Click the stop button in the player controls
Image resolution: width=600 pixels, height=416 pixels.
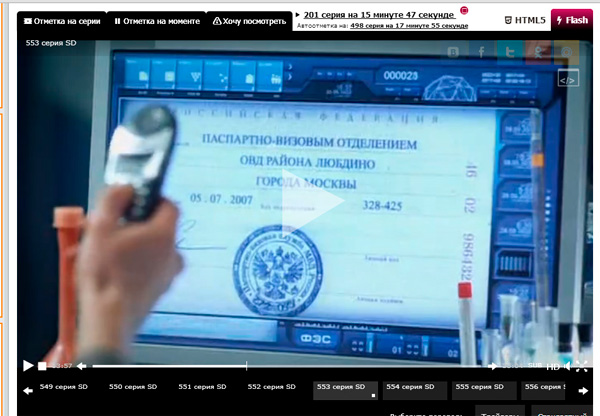coord(42,366)
